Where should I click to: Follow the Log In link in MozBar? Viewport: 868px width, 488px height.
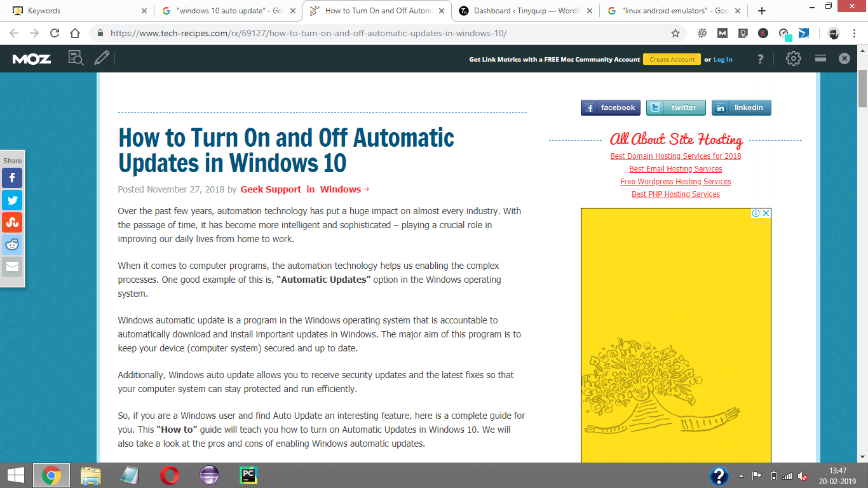pos(722,59)
